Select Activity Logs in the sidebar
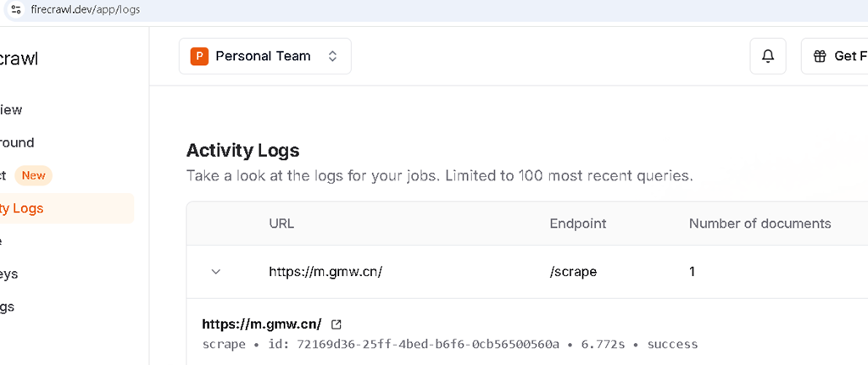 pos(66,208)
